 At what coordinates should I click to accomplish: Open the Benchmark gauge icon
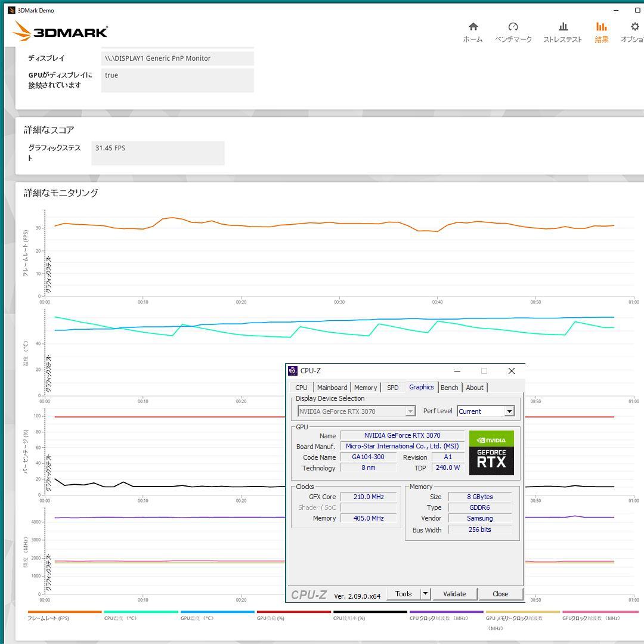click(x=513, y=27)
